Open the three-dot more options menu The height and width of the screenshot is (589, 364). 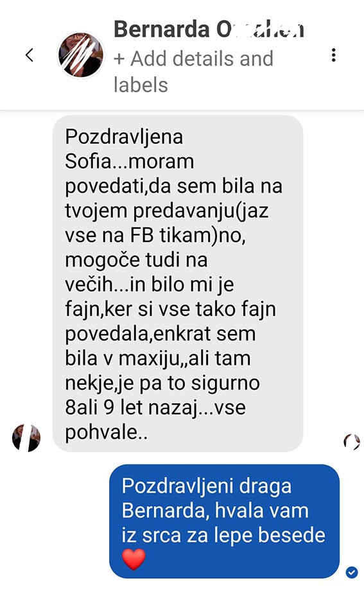[x=333, y=55]
